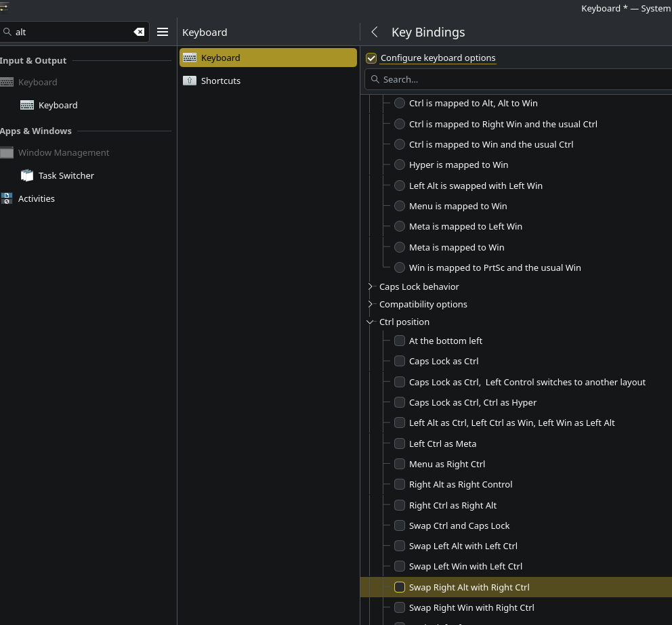Go back from Key Bindings
This screenshot has width=672, height=625.
374,32
